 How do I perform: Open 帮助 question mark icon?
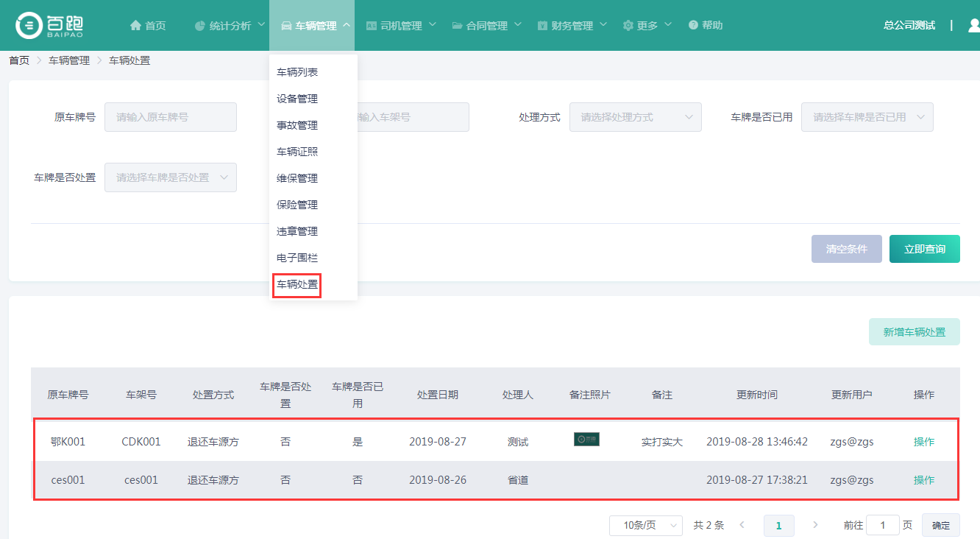[693, 26]
